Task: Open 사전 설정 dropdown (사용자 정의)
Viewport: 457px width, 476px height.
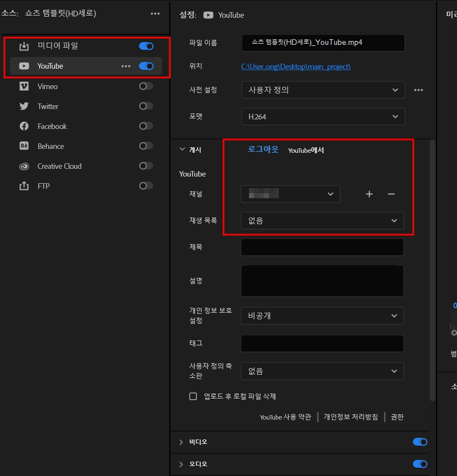Action: 323,90
